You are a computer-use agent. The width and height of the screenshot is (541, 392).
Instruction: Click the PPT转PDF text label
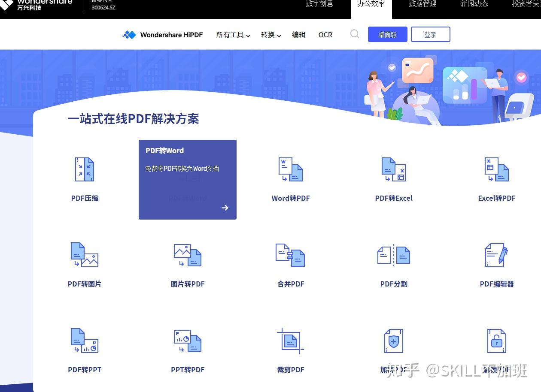coord(188,370)
